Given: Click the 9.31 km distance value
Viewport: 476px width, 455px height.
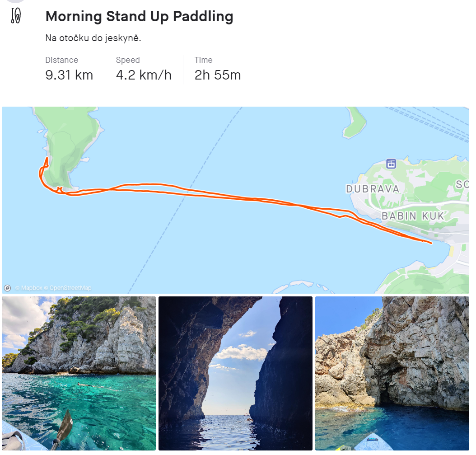Looking at the screenshot, I should point(69,75).
